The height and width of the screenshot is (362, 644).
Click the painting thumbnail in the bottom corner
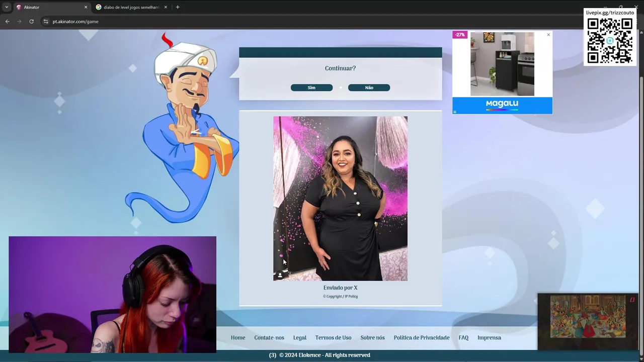coord(588,317)
